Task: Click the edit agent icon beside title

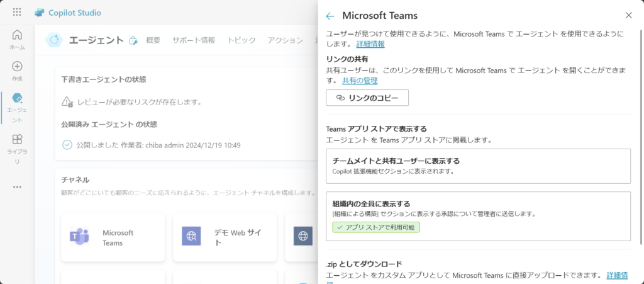Action: (133, 40)
